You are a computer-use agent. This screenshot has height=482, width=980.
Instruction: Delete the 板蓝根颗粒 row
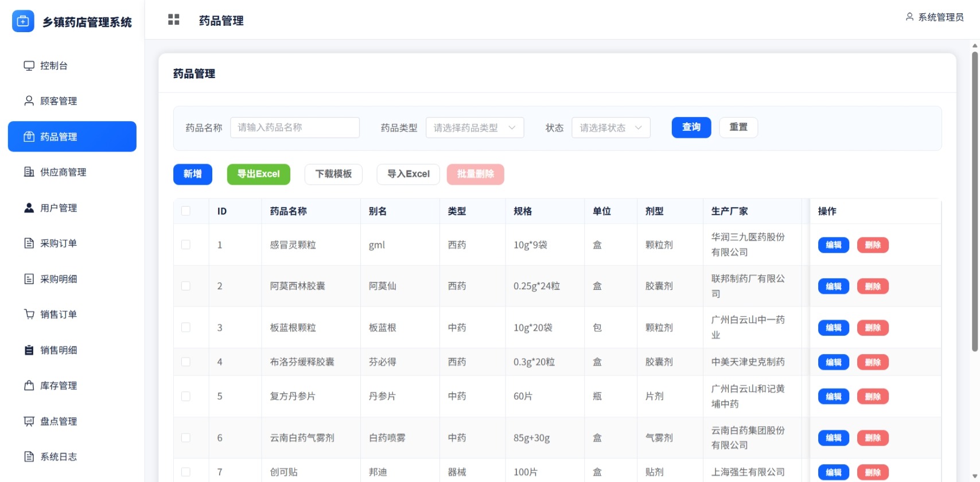[x=873, y=328]
